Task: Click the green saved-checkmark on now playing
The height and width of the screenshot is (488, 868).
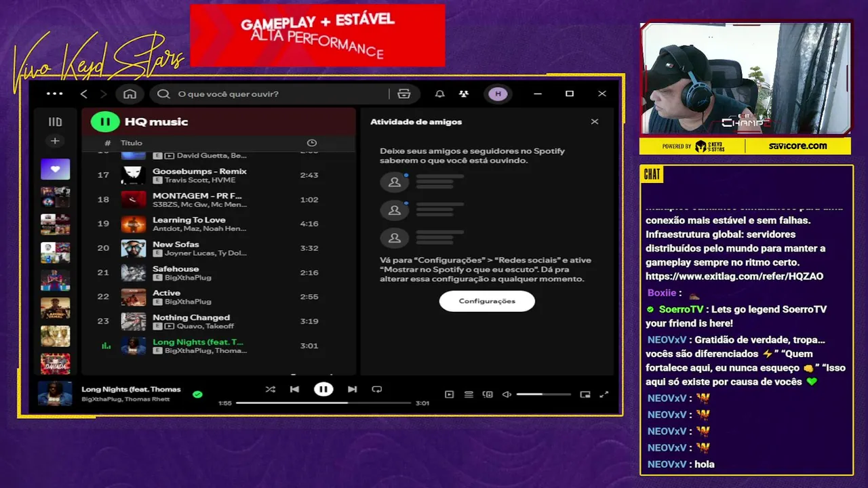Action: pos(197,394)
